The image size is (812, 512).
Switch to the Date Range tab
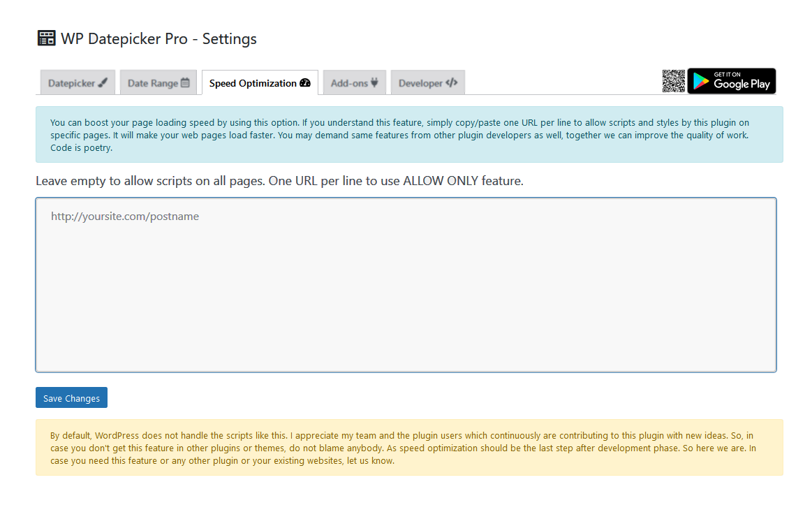tap(158, 83)
